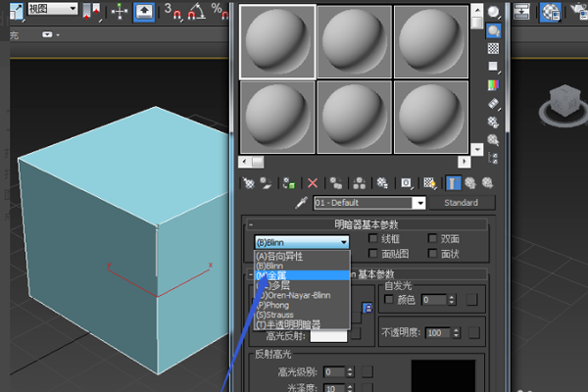Collapse the 明暗器基本参数 rollout

367,224
